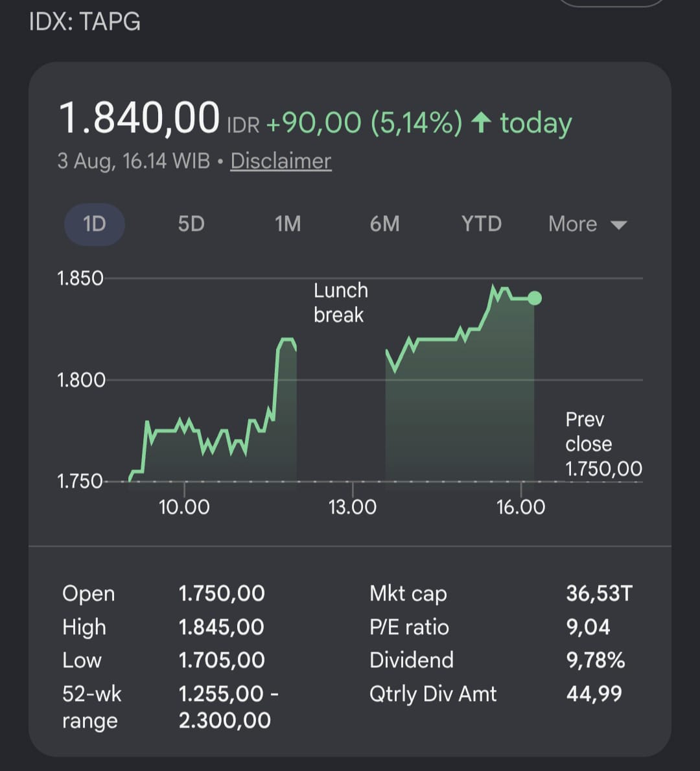Screen dimensions: 700x771
Task: Switch to the 5D chart range
Action: [x=191, y=224]
